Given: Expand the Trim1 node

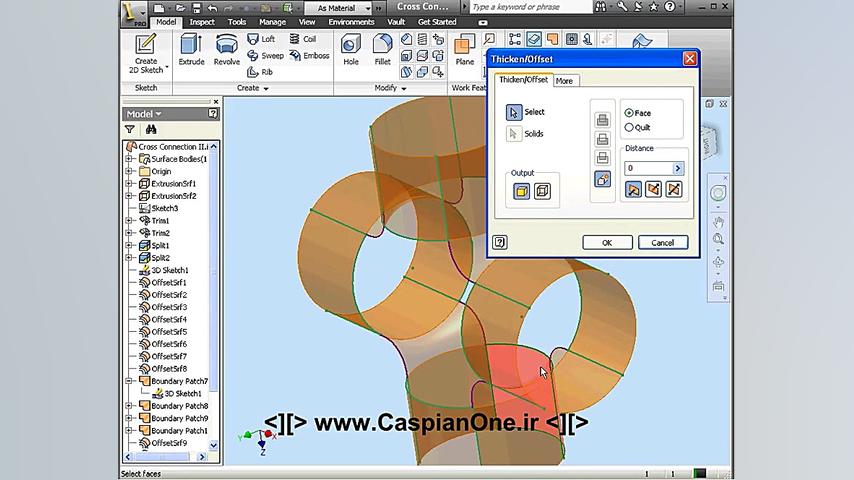Looking at the screenshot, I should [x=129, y=221].
